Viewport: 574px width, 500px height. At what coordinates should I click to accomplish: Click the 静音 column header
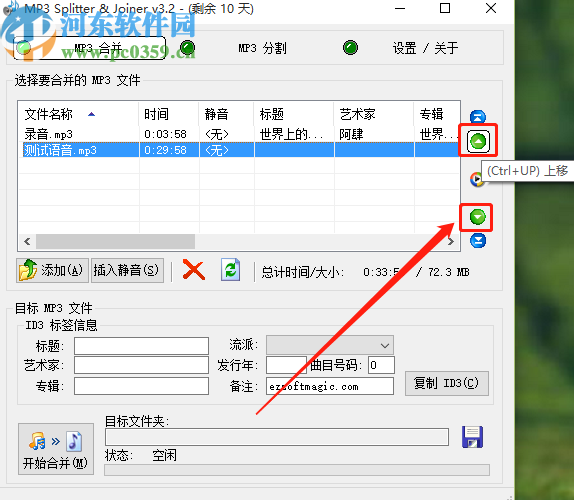tap(226, 114)
